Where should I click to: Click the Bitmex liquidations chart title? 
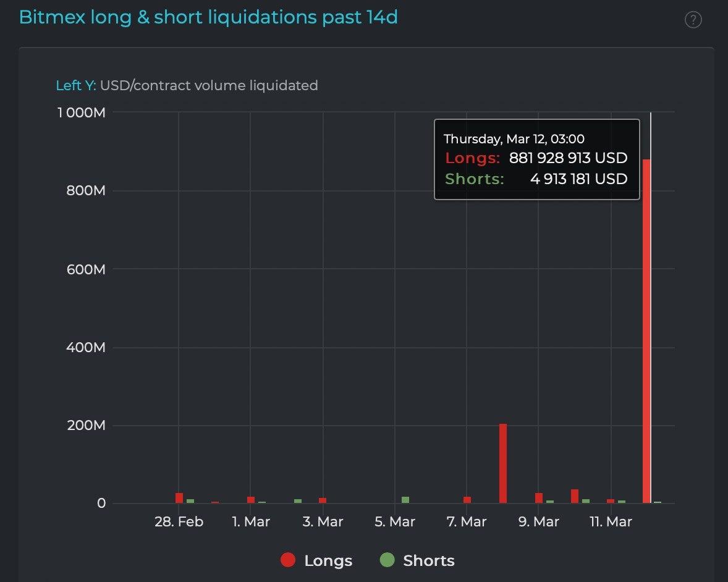click(208, 17)
